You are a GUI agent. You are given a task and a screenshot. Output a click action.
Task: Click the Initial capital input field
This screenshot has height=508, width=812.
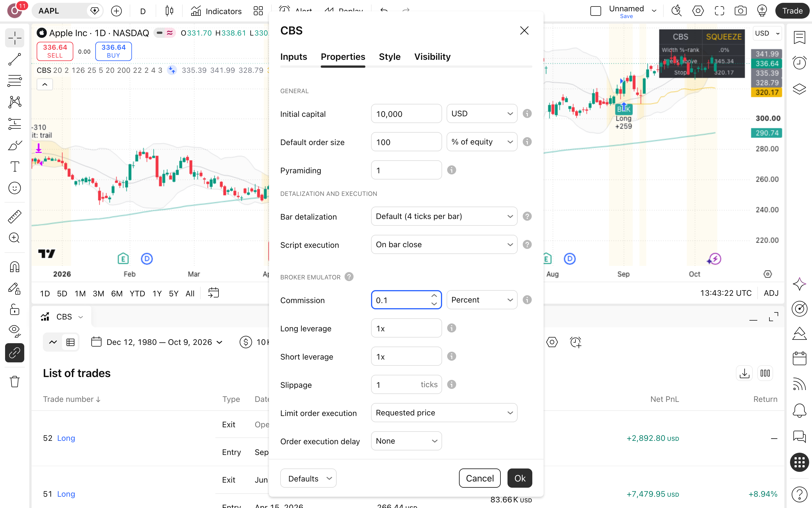406,113
